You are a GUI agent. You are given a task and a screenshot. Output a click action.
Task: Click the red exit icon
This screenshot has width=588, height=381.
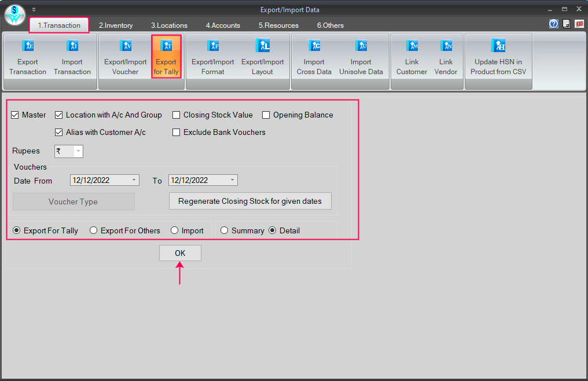pos(579,24)
